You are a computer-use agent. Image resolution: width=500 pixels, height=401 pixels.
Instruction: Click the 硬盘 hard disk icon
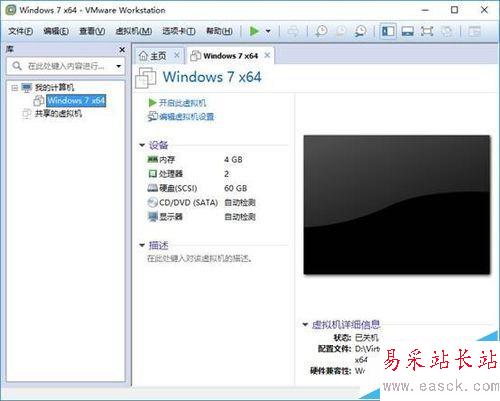tap(152, 188)
